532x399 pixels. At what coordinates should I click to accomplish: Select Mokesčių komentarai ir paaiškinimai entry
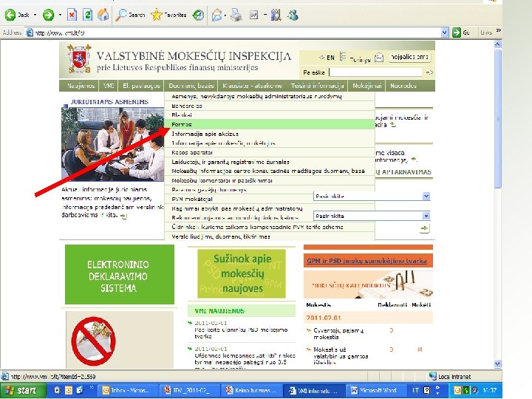click(x=270, y=180)
